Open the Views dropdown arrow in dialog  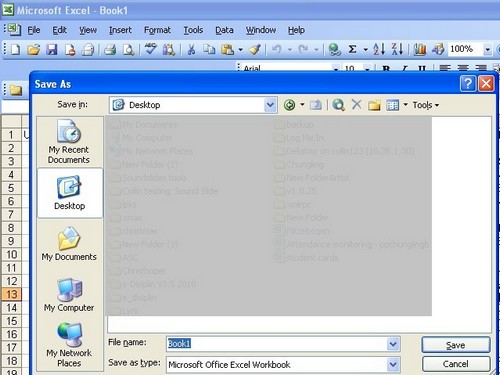[x=406, y=105]
